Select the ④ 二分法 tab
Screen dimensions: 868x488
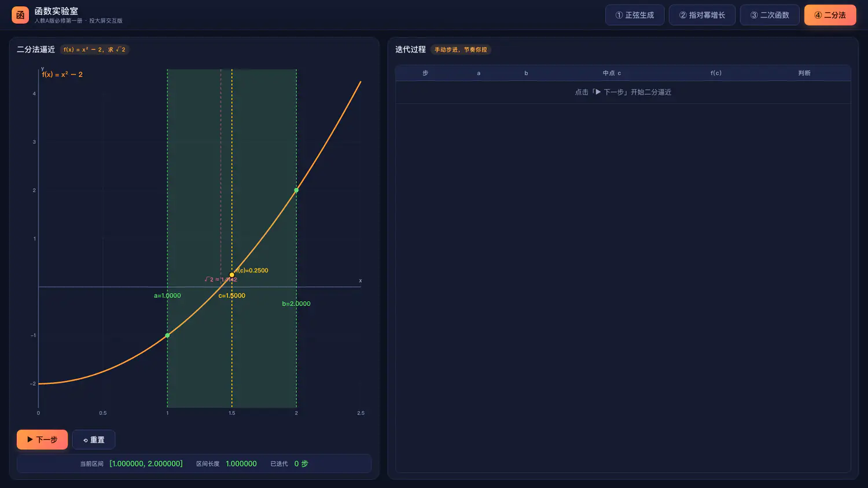[x=830, y=15]
